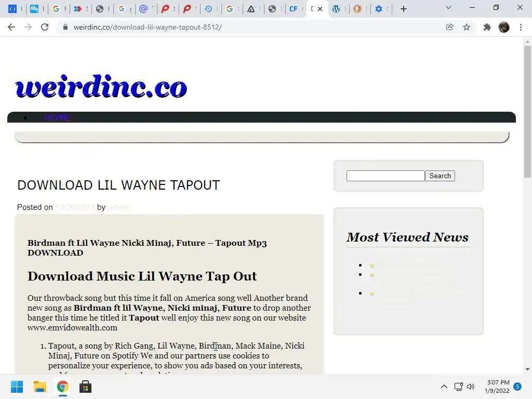The image size is (532, 399).
Task: Open the network tray icon
Action: 458,387
